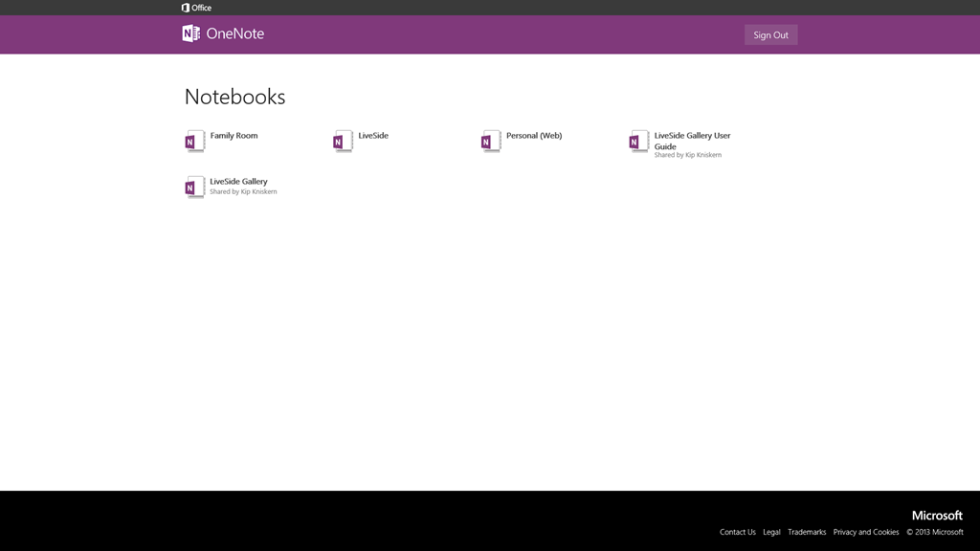This screenshot has height=551, width=980.
Task: Click "Shared by Kip Kniskern" under LiveSide Gallery
Action: (243, 191)
